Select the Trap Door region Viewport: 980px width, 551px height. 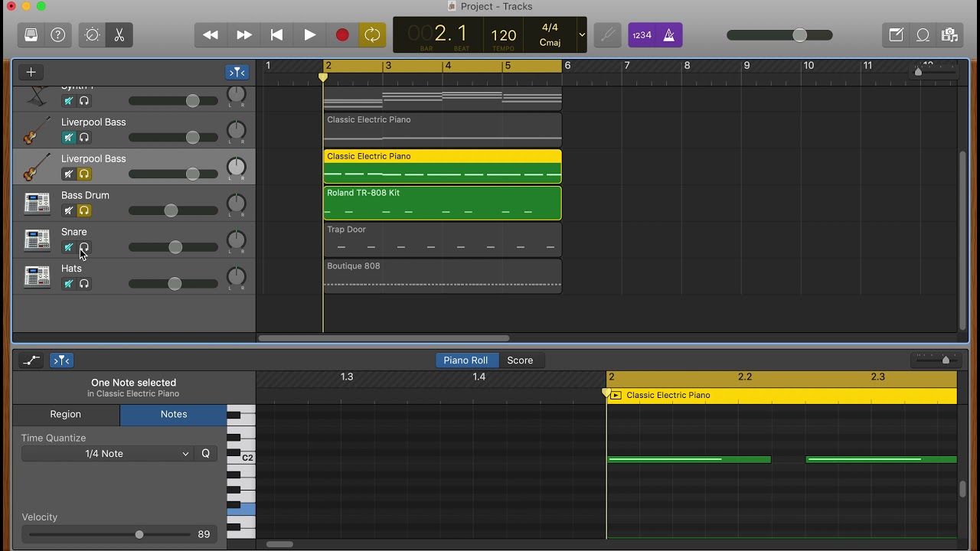[x=443, y=240]
